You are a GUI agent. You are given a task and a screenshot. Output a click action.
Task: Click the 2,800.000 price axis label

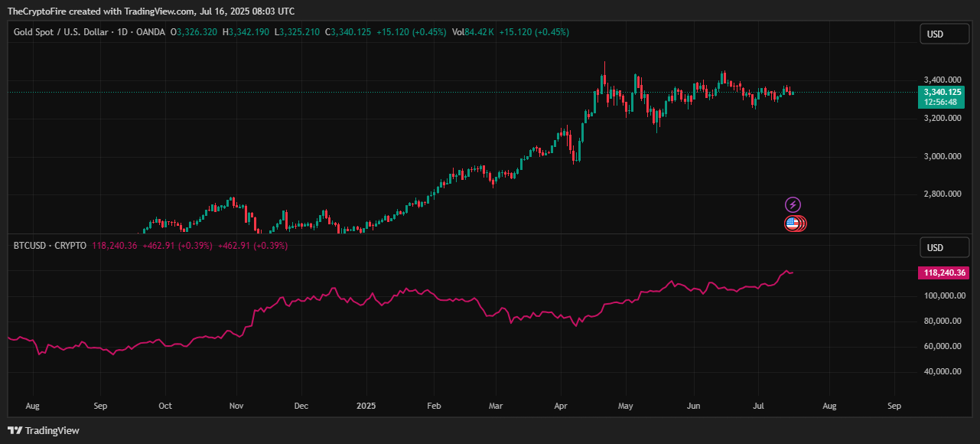point(943,194)
